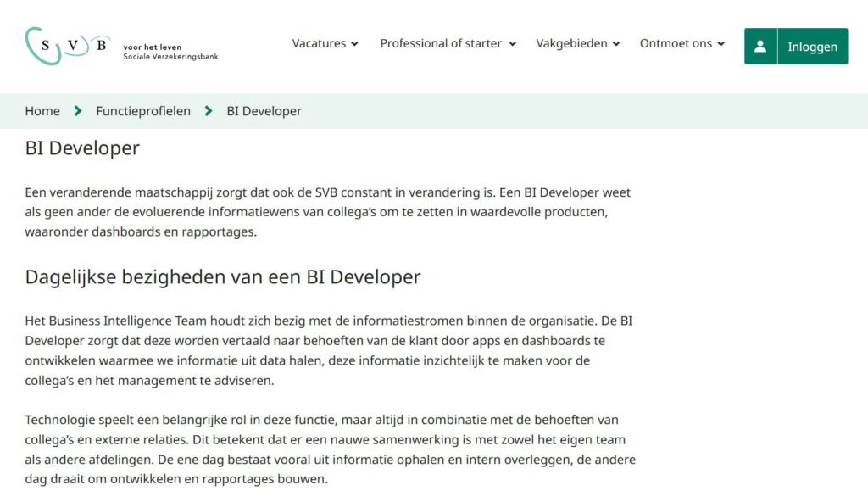Image resolution: width=868 pixels, height=502 pixels.
Task: Open the Professional of starter menu
Action: (x=441, y=43)
